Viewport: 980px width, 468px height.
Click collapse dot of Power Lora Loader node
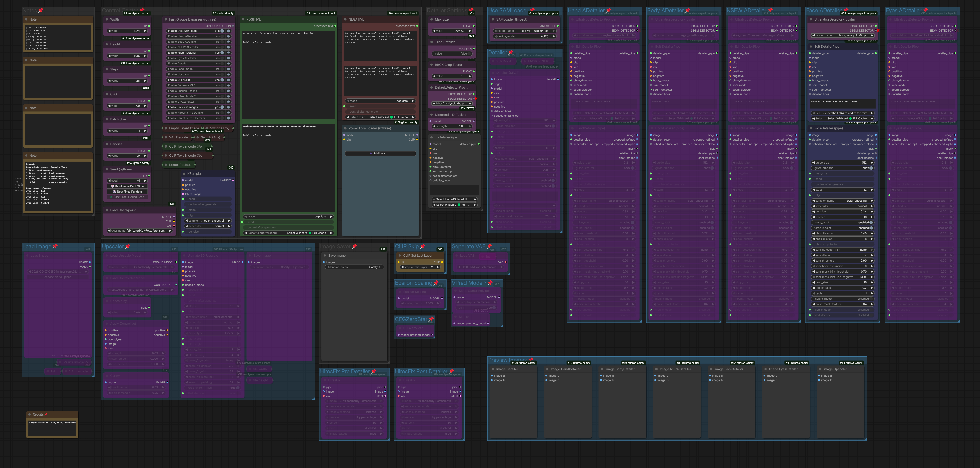point(345,128)
